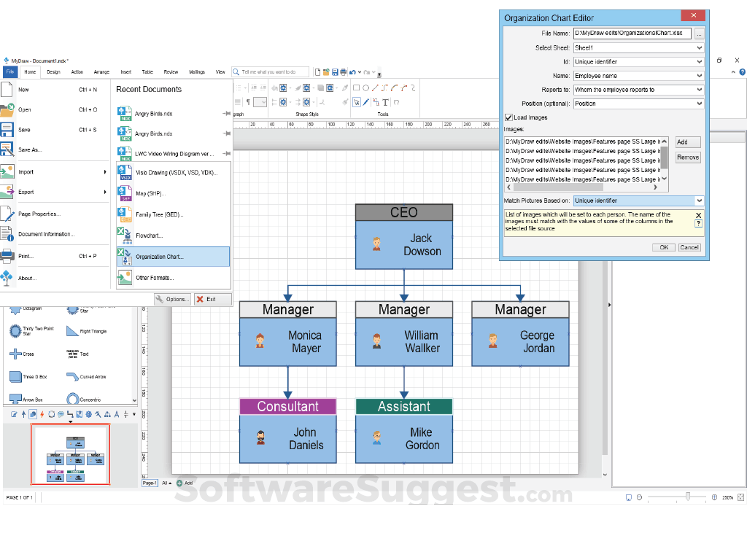Click the zoom in plus icon
Screen dimensions: 747x560
(714, 497)
